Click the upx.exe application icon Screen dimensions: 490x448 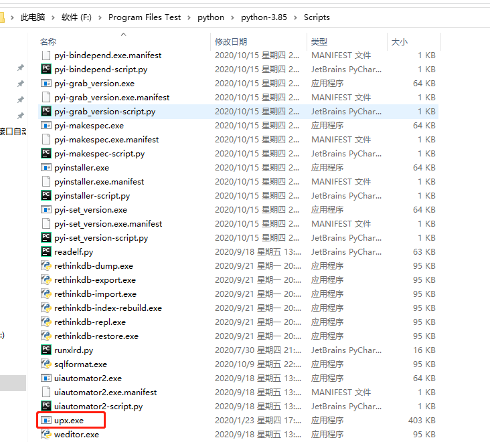[x=46, y=420]
